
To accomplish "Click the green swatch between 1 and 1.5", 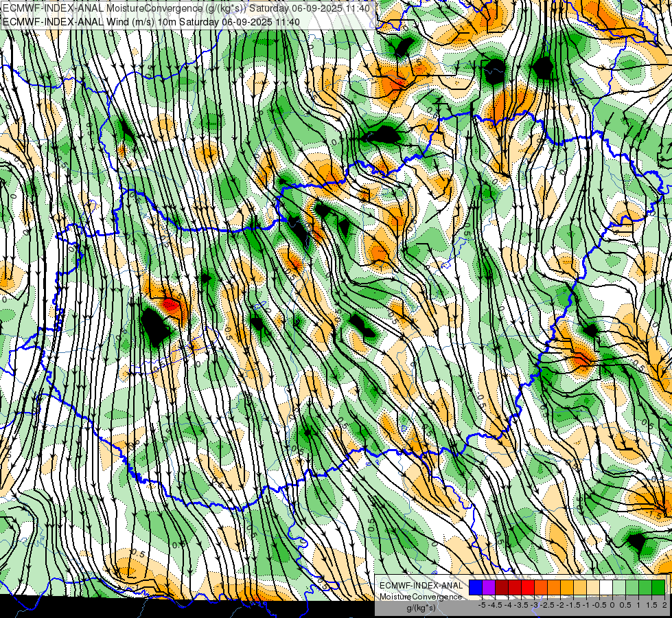I will coord(645,587).
